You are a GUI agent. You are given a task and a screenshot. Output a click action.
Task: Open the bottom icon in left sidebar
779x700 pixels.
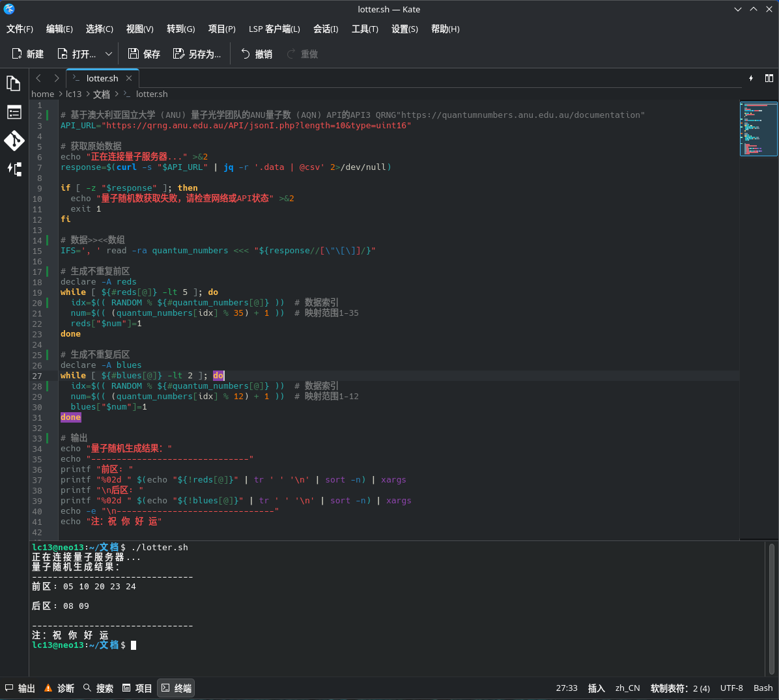[14, 169]
